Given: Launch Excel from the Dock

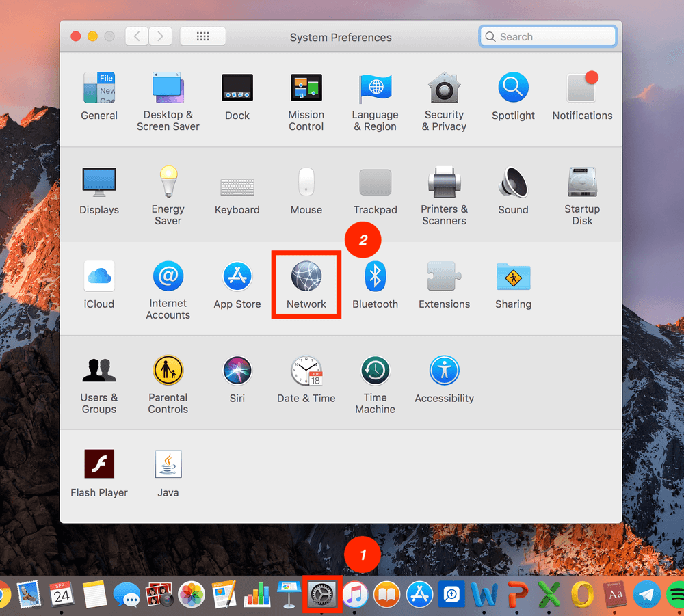Looking at the screenshot, I should click(549, 594).
